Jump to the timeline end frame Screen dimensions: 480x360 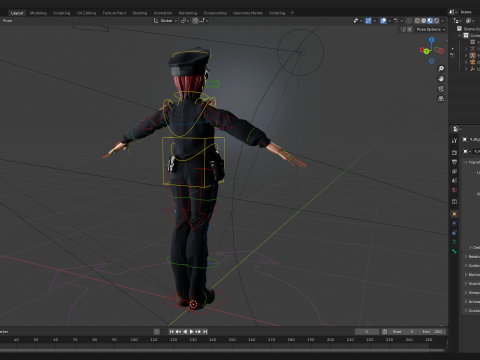click(x=205, y=332)
